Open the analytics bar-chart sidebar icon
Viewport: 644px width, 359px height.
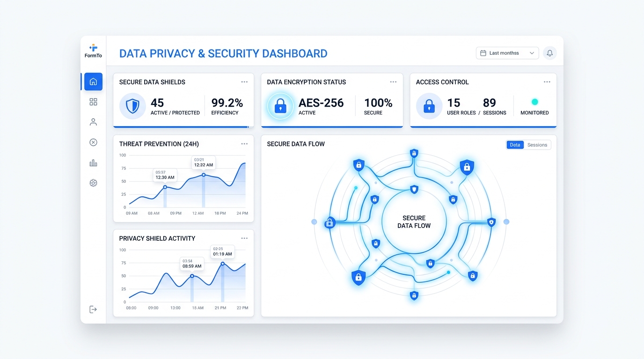point(93,162)
